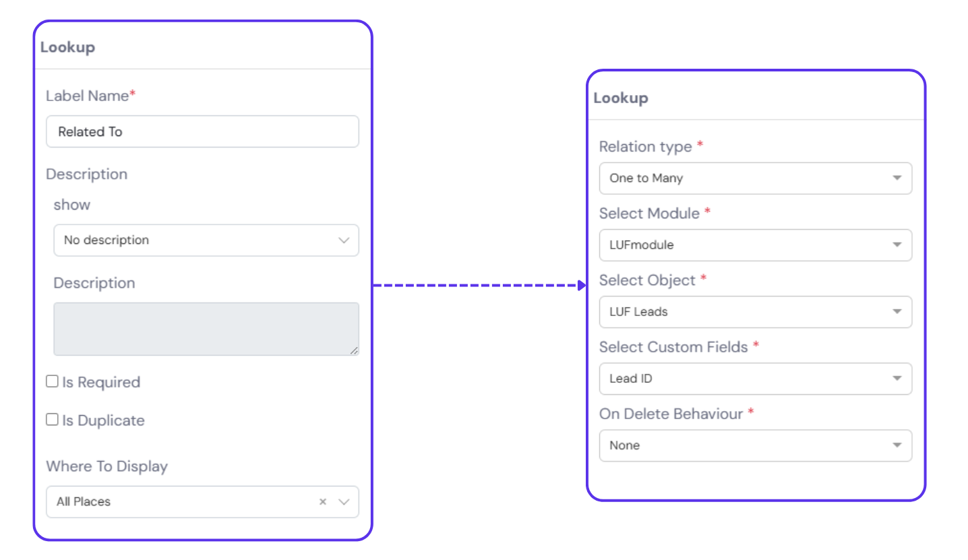Image resolution: width=968 pixels, height=560 pixels.
Task: Enable the Is Required checkbox
Action: [x=52, y=381]
